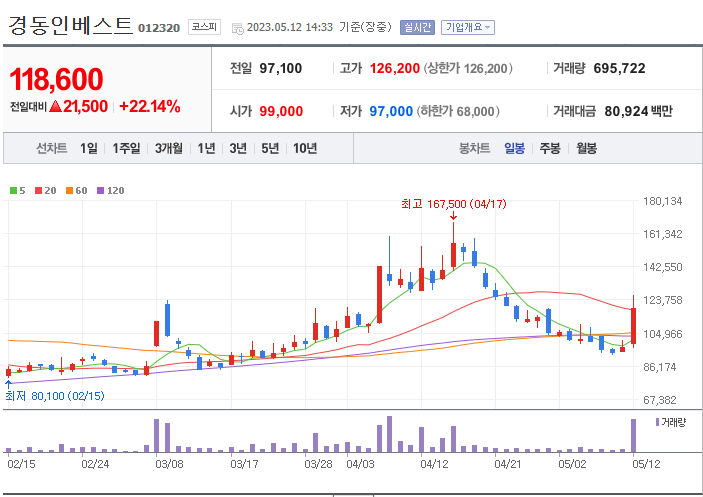Select the 10년 line chart tab
The width and height of the screenshot is (703, 497).
(305, 148)
